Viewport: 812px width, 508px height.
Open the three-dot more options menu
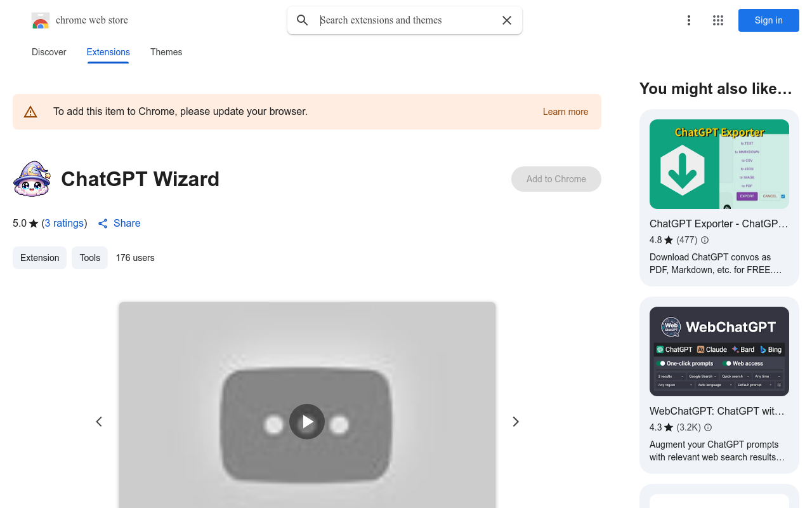pyautogui.click(x=689, y=20)
